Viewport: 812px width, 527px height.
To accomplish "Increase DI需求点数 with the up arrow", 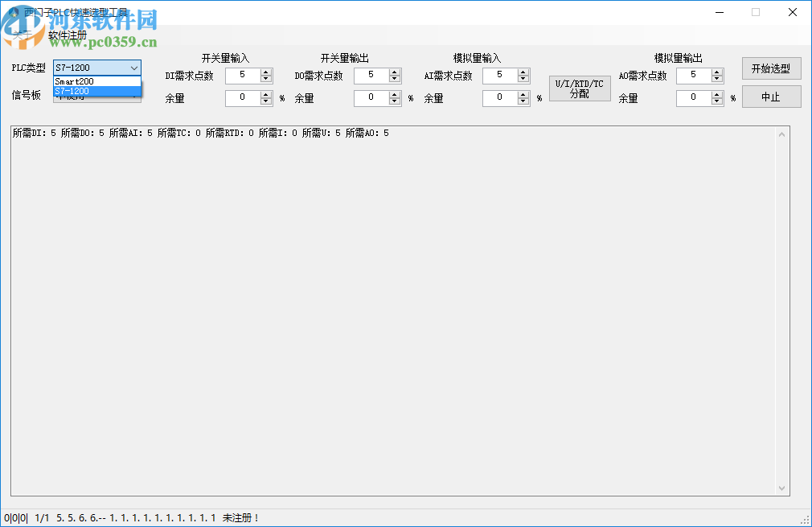I will point(265,72).
